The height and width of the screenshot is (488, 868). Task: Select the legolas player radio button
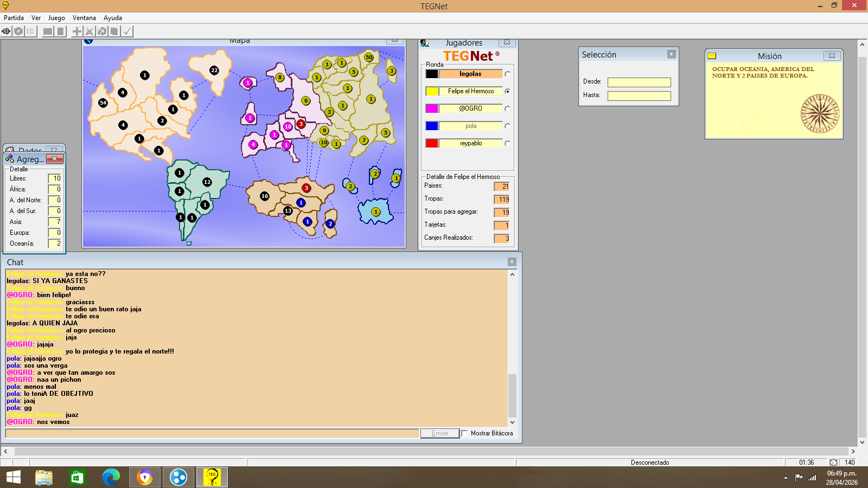click(507, 74)
